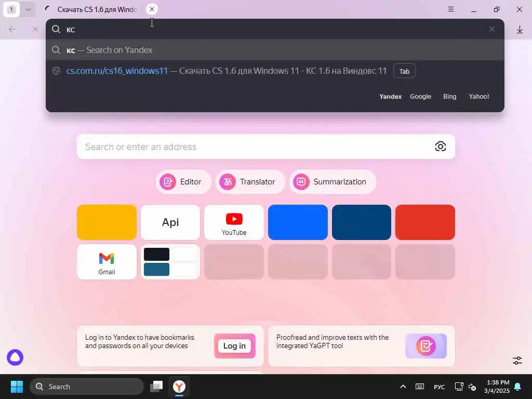Open the Alice assistant icon
Viewport: 532px width, 399px height.
pos(15,357)
